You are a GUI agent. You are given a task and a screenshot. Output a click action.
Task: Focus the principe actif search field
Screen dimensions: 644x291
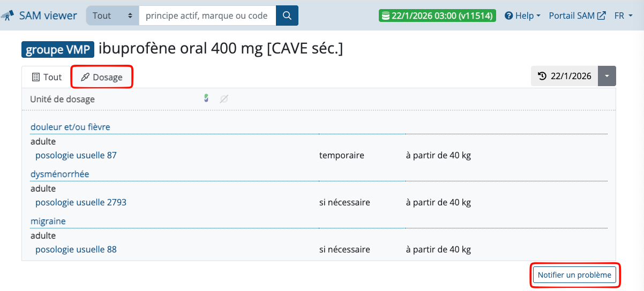click(x=207, y=16)
